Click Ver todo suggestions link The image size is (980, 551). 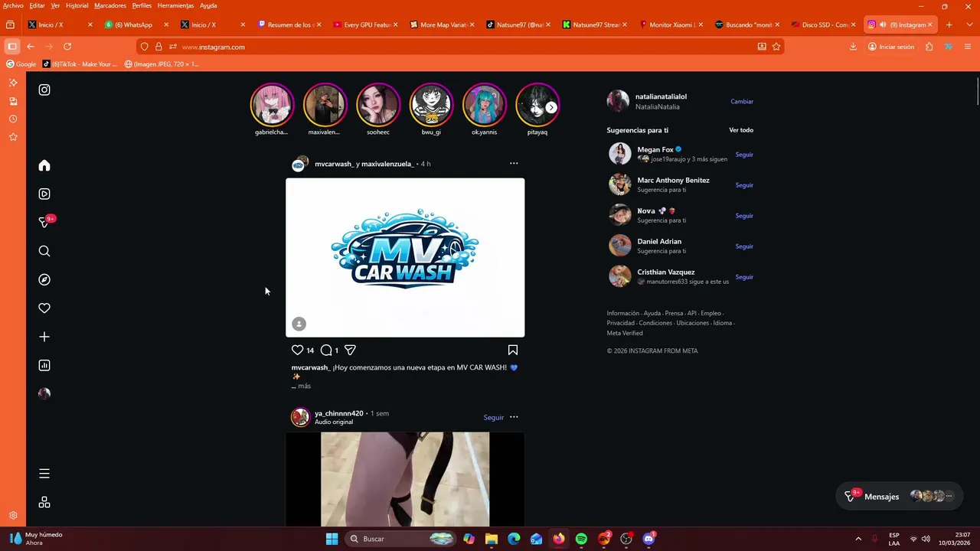click(741, 130)
